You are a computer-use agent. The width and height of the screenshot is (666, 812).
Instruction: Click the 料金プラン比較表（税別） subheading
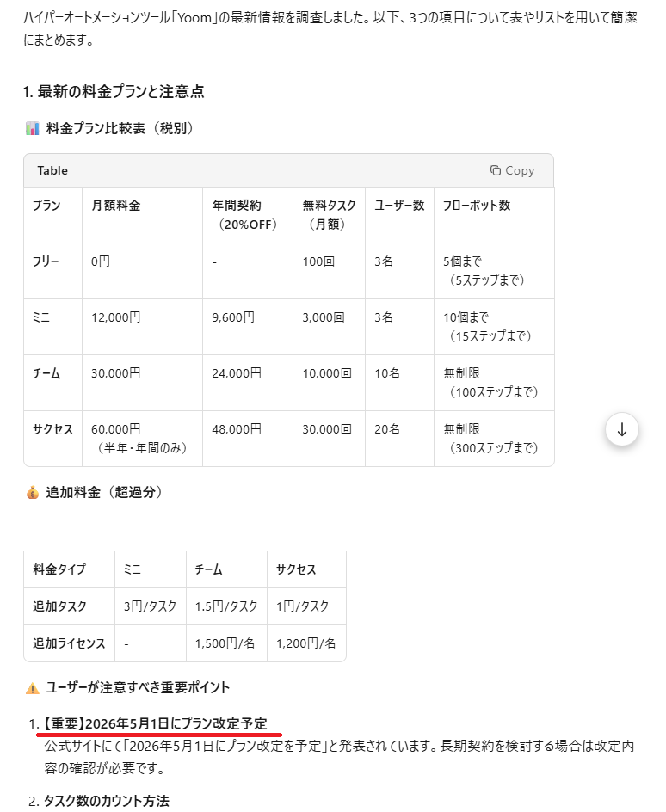point(120,128)
